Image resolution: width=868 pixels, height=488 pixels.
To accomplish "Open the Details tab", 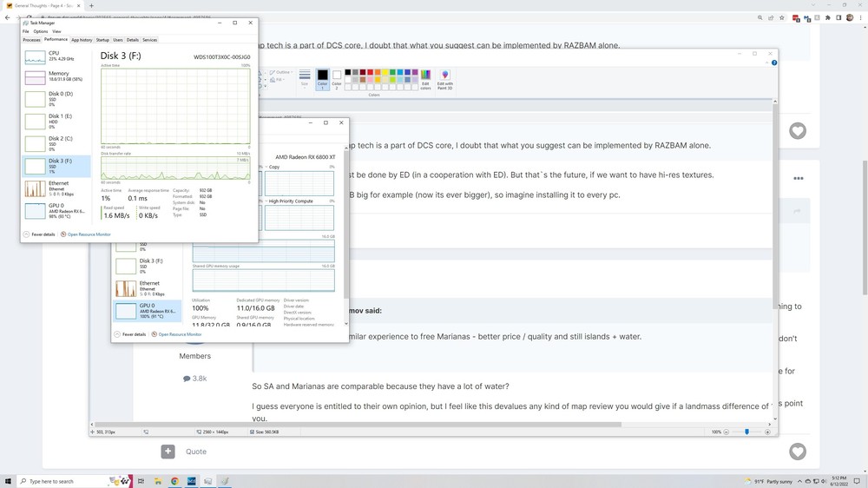I will coord(132,40).
